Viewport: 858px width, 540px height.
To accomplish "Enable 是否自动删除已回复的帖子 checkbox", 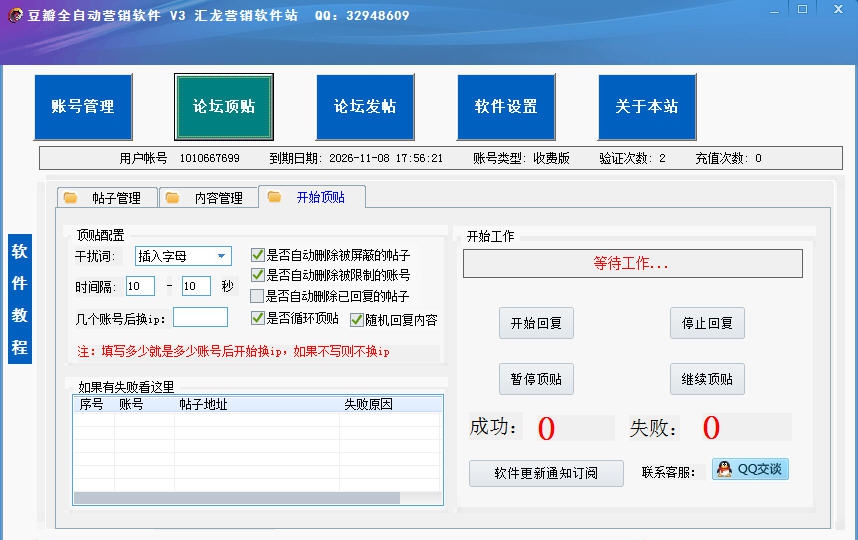I will pos(257,296).
